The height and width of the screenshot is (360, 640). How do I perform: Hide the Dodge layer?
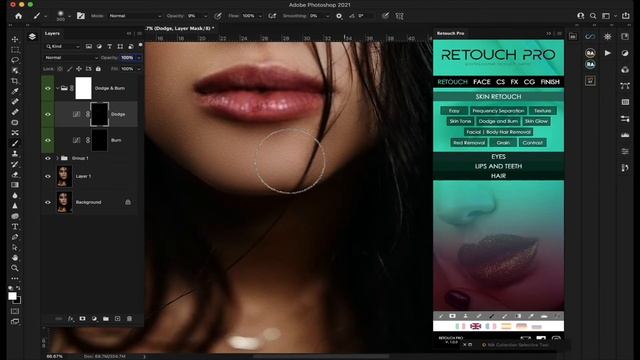pos(48,114)
